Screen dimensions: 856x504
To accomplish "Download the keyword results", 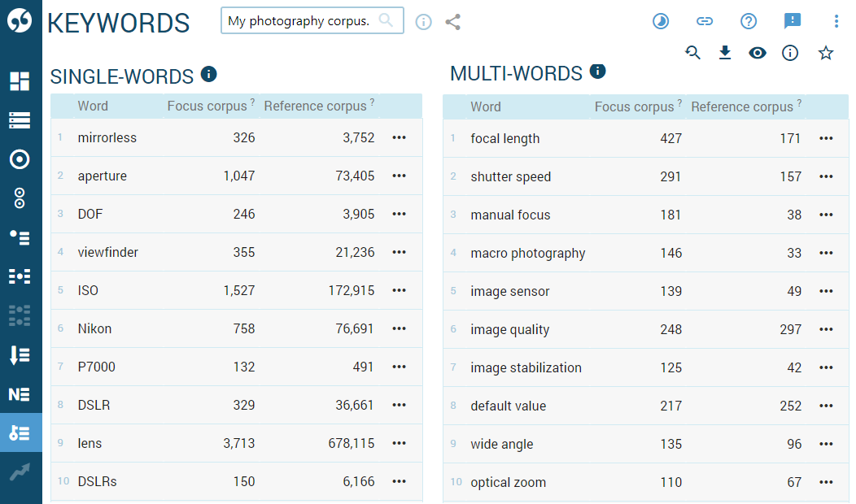I will point(725,52).
